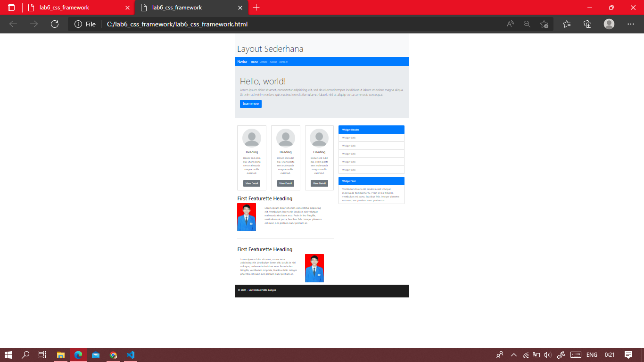Click the Hello, world! heading
644x362 pixels.
[x=263, y=81]
